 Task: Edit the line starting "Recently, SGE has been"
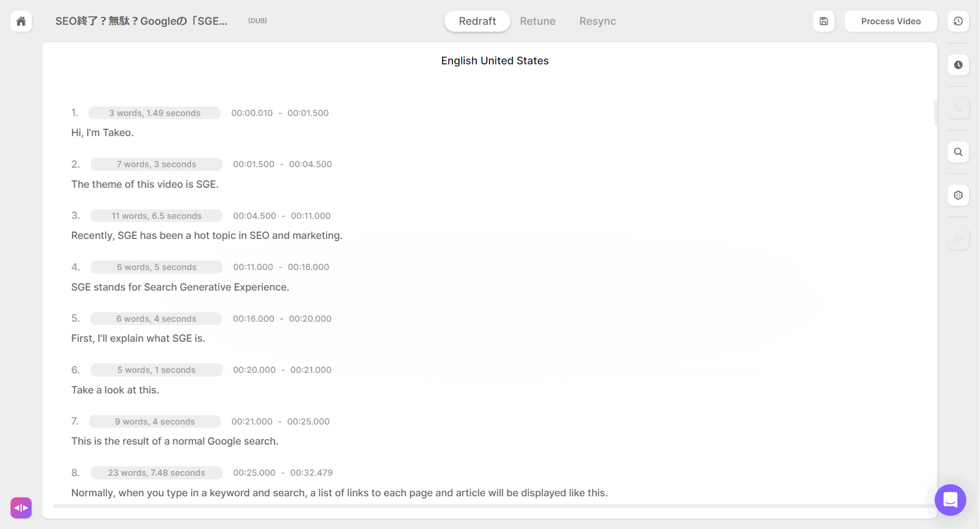[x=207, y=235]
